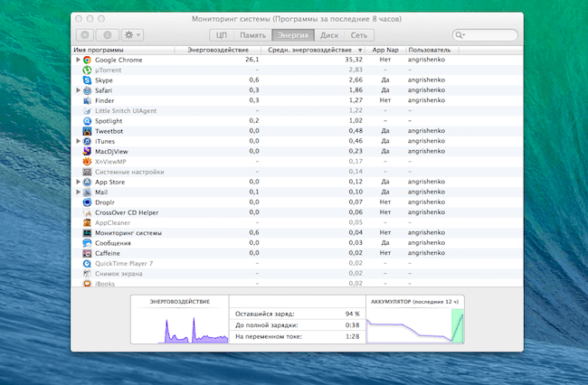Click the До полной зарядки 0:38 value
This screenshot has height=385, width=588.
tap(353, 325)
